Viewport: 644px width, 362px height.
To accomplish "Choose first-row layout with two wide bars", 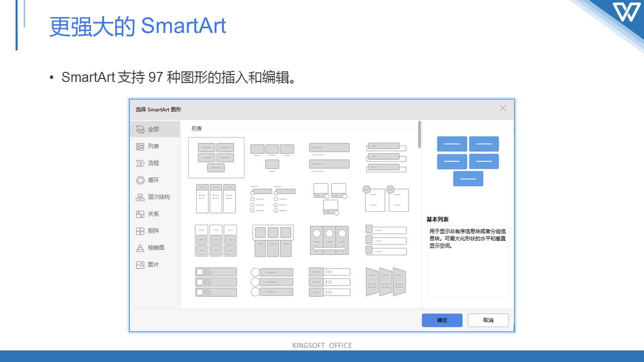I will click(329, 156).
